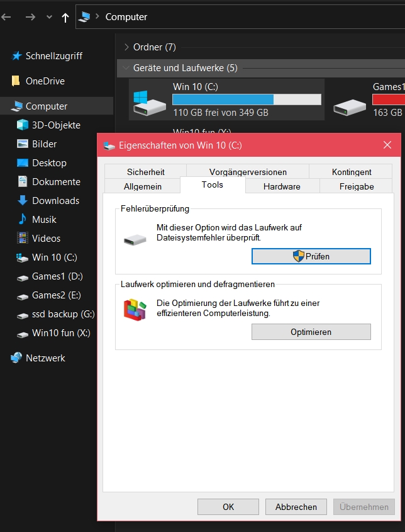Select Win10 fun (X:) drive icon
The width and height of the screenshot is (405, 532).
click(x=23, y=334)
